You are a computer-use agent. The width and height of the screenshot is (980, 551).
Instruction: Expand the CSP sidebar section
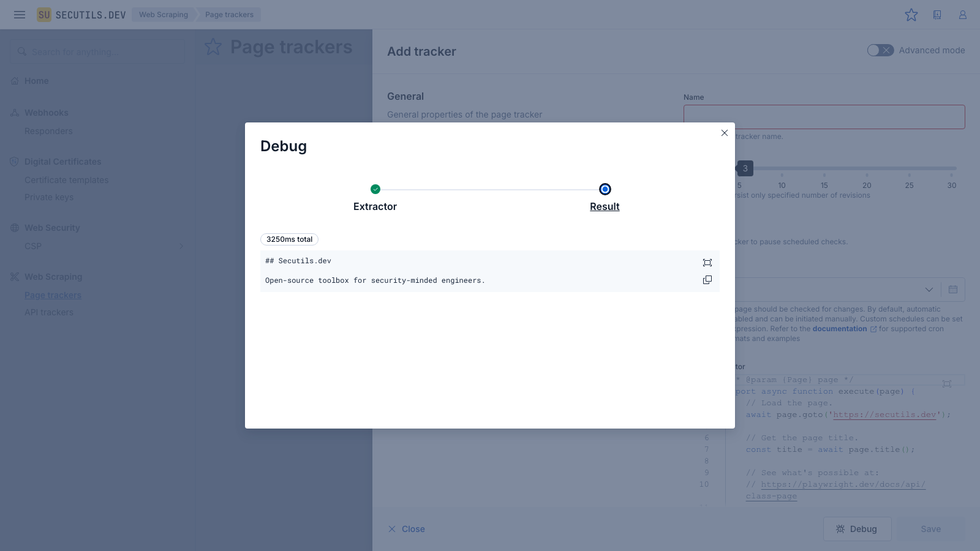[181, 246]
